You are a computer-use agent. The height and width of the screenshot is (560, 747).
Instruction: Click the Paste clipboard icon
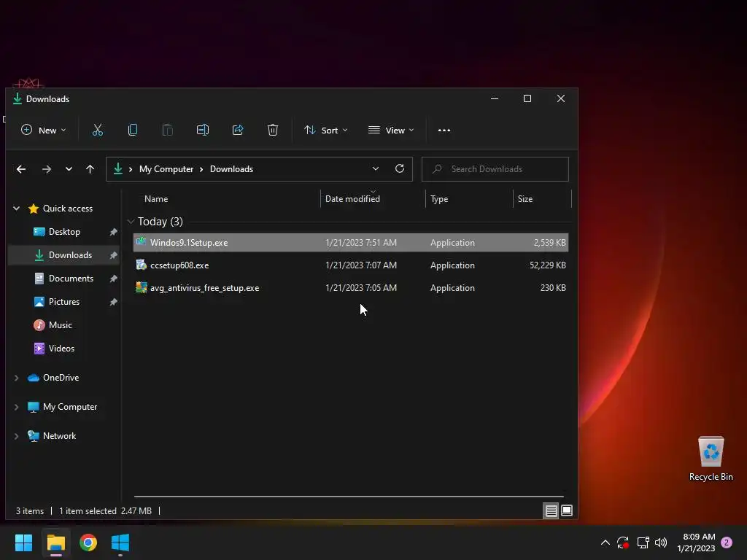point(168,130)
